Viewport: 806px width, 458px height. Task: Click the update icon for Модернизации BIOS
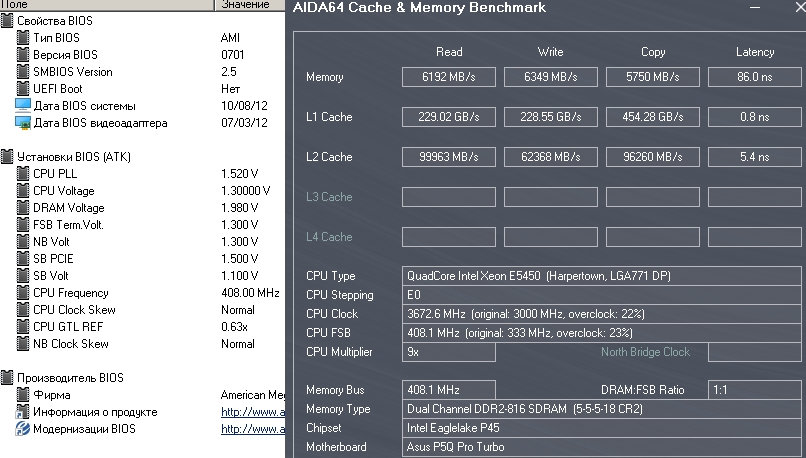(x=23, y=429)
